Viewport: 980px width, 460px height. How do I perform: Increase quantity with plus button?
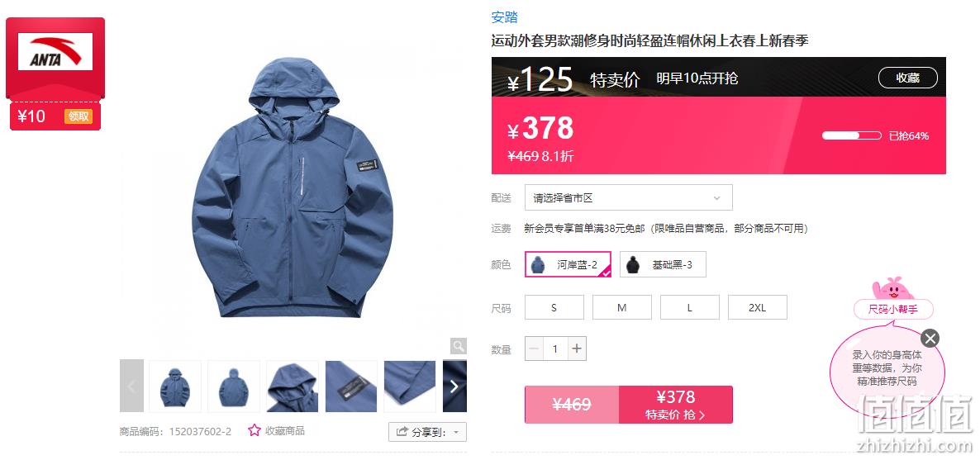point(577,349)
